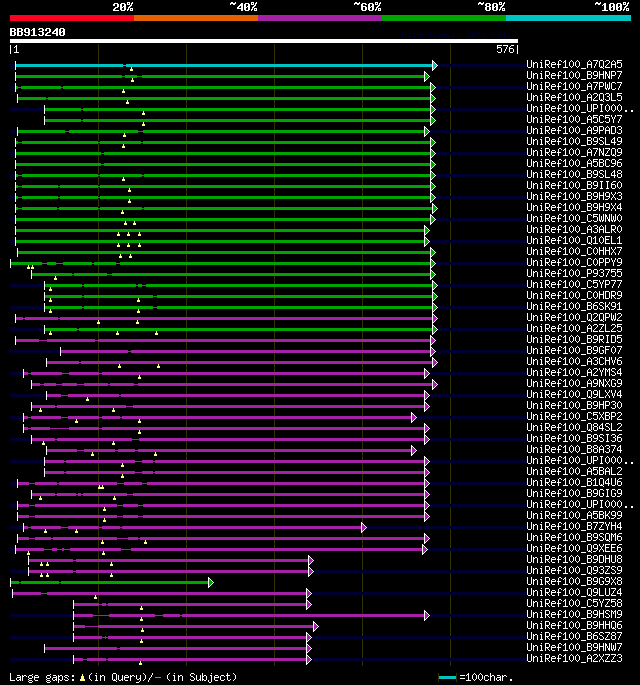Select subject label UniRef100_B9DHU8

pyautogui.click(x=574, y=559)
